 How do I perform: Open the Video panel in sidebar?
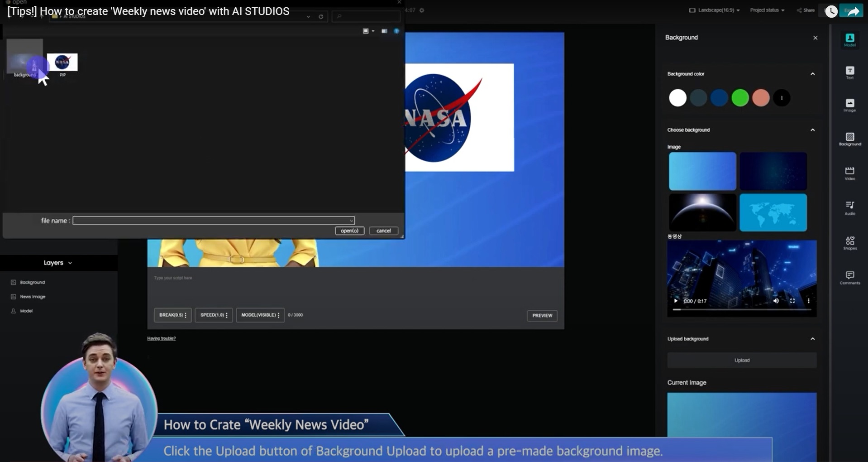click(849, 173)
